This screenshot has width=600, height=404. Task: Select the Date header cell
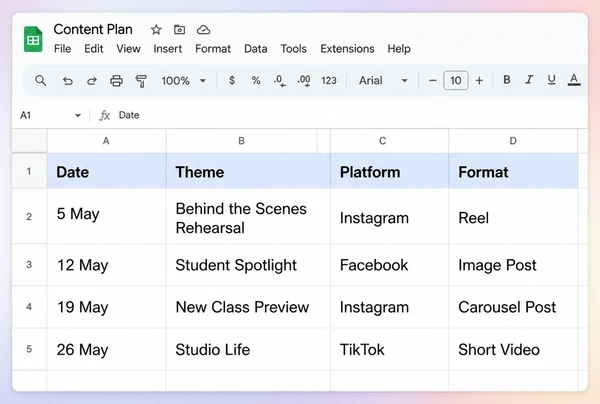pos(106,171)
